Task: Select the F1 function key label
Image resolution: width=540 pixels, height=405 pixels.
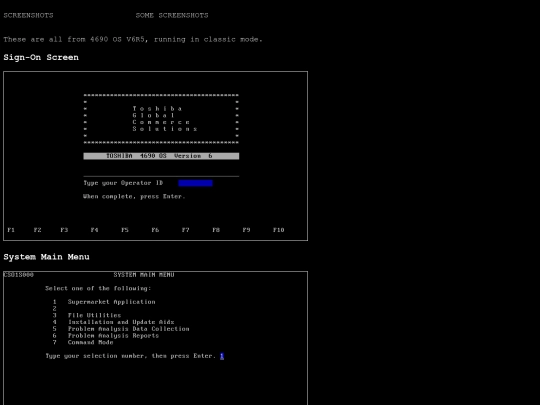Action: coord(11,230)
